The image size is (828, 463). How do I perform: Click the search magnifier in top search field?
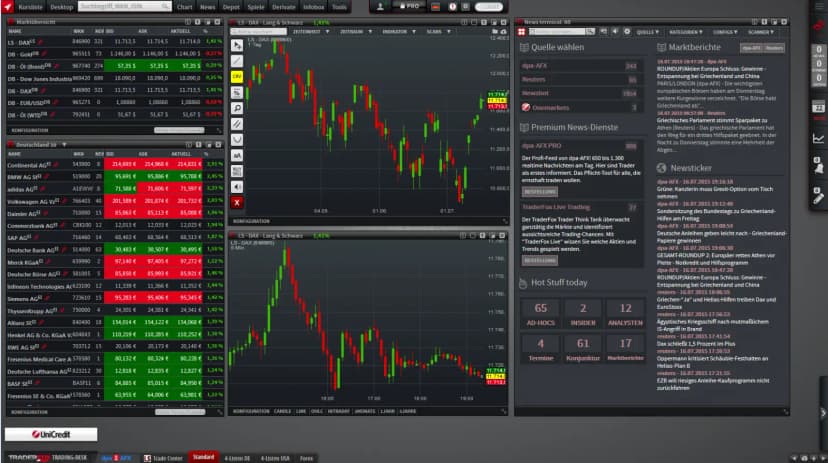[x=165, y=6]
